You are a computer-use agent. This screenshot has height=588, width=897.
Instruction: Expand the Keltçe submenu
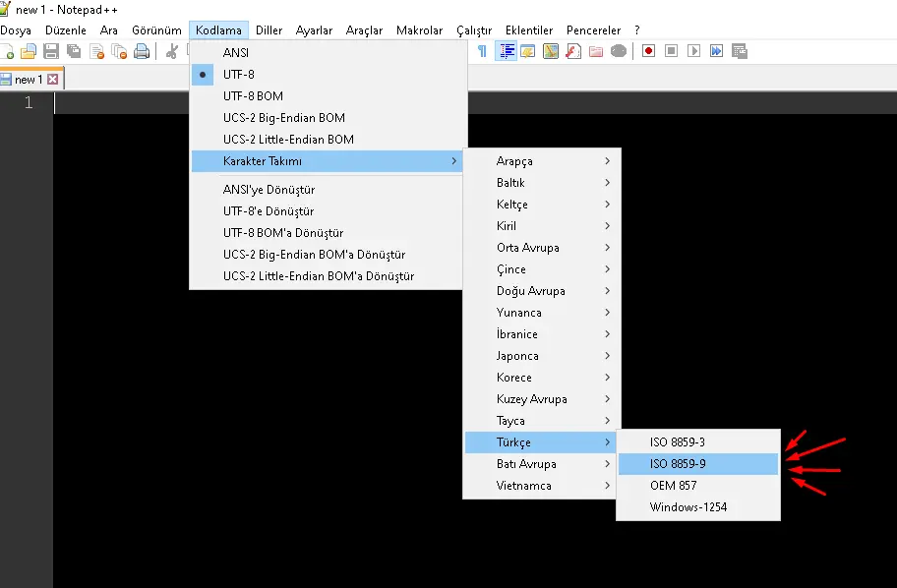click(542, 205)
